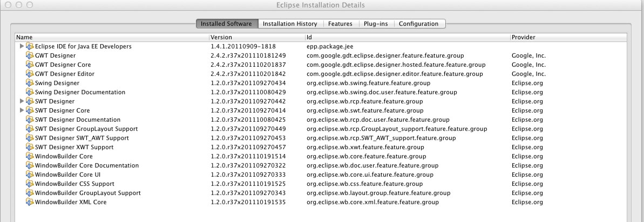
Task: Click id org.eclipse.wb.swing.feature.feature.group
Action: [x=368, y=83]
